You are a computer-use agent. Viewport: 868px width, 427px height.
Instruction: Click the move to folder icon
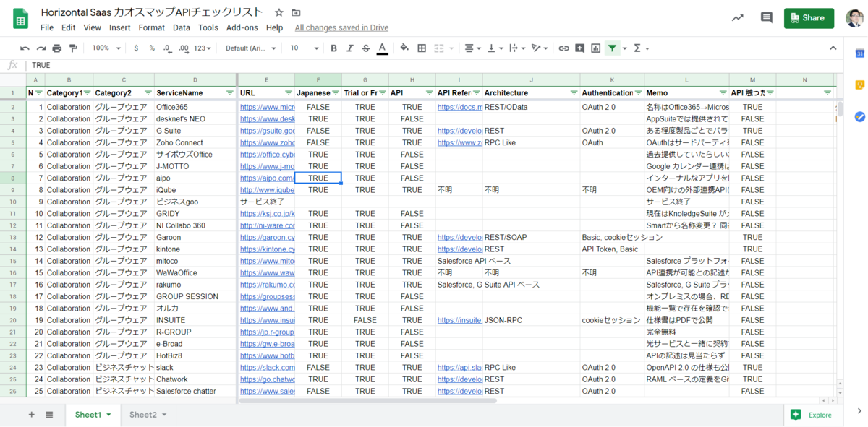[x=296, y=13]
